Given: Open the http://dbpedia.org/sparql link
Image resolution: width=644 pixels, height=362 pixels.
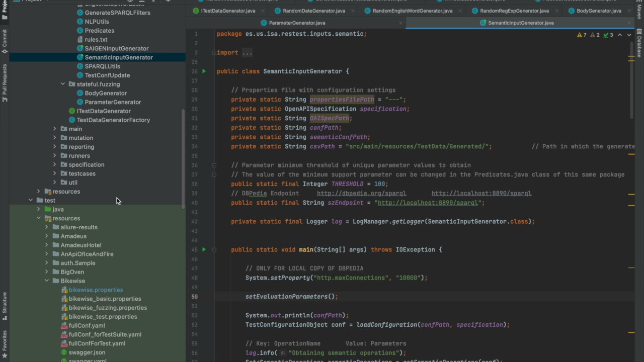Looking at the screenshot, I should pos(361,193).
